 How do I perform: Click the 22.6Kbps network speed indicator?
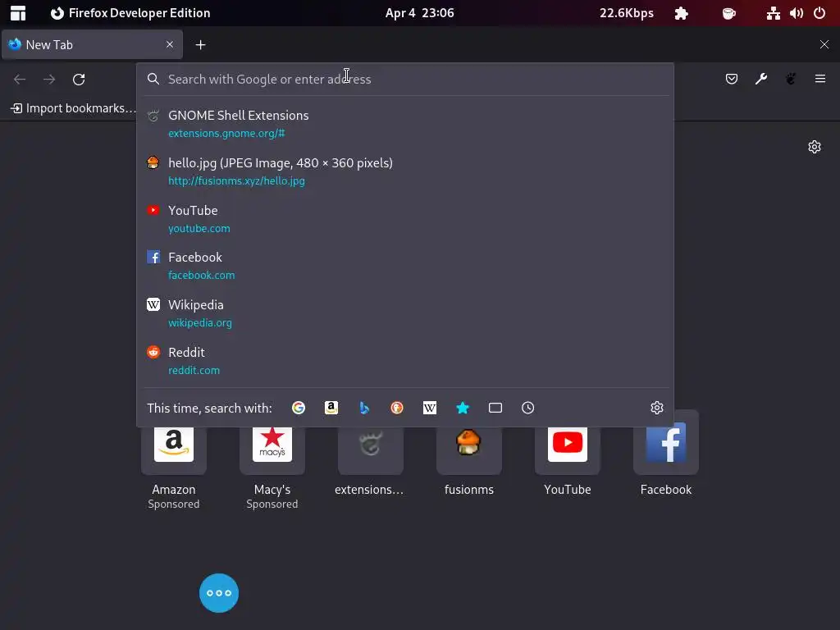626,13
